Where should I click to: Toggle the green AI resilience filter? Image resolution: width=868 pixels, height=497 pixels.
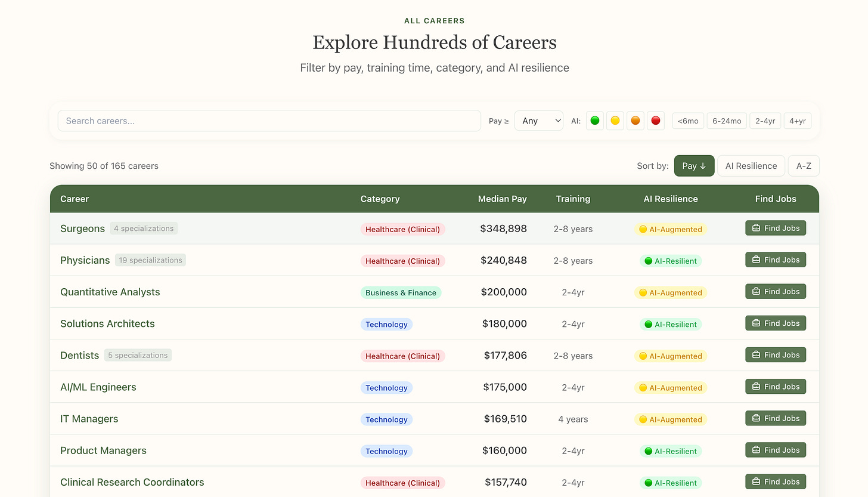(x=594, y=121)
